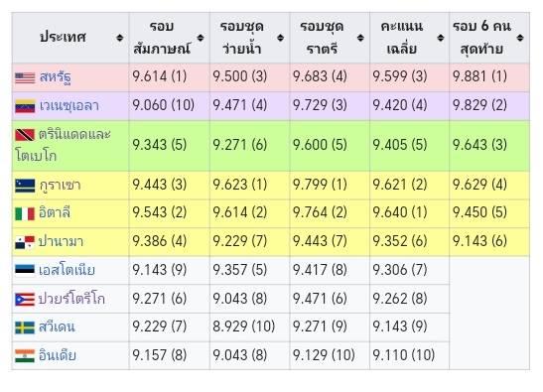
Task: Sort by คะแนนเฉลี่ย column arrows
Action: [441, 38]
